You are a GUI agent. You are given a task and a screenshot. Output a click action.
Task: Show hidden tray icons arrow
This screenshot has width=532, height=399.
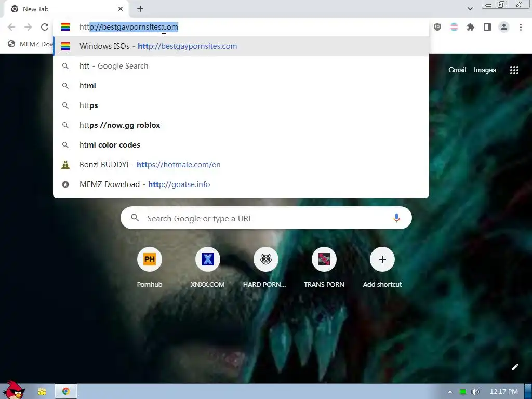[x=450, y=392]
